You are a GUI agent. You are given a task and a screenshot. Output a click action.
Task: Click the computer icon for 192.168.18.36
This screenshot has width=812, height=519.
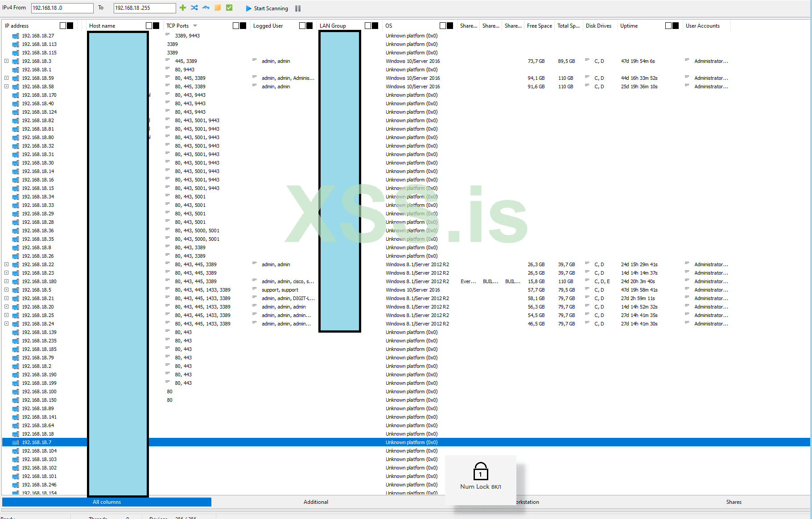[x=16, y=231]
